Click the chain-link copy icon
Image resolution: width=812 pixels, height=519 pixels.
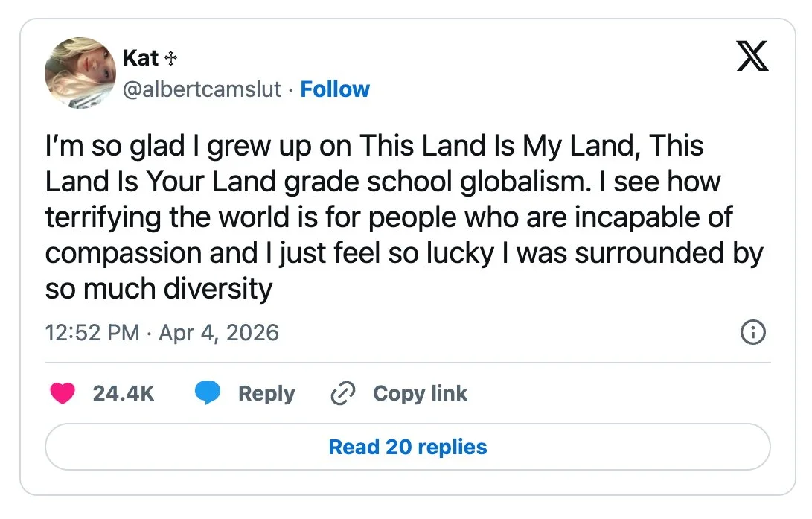tap(342, 393)
